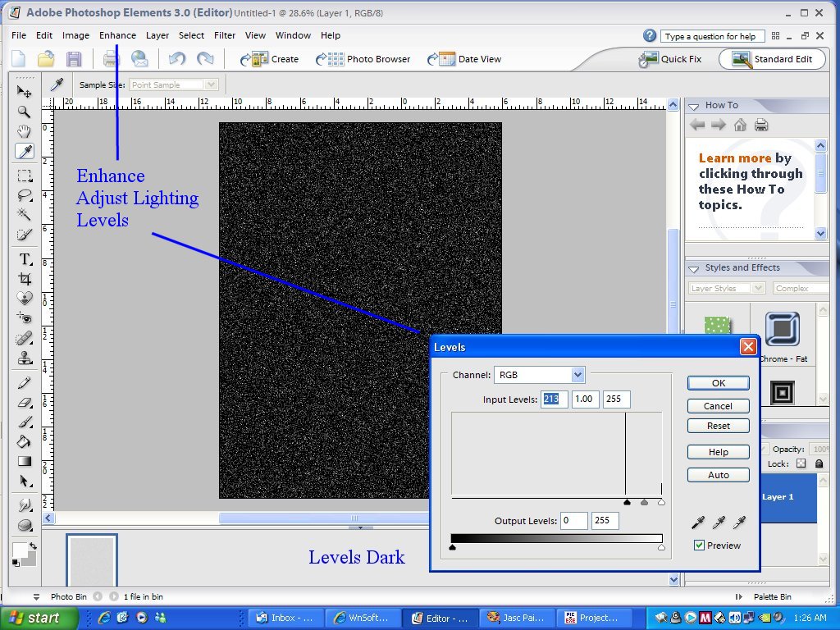Image resolution: width=840 pixels, height=630 pixels.
Task: Collapse the Palette Bin toggle arrow
Action: [x=739, y=597]
